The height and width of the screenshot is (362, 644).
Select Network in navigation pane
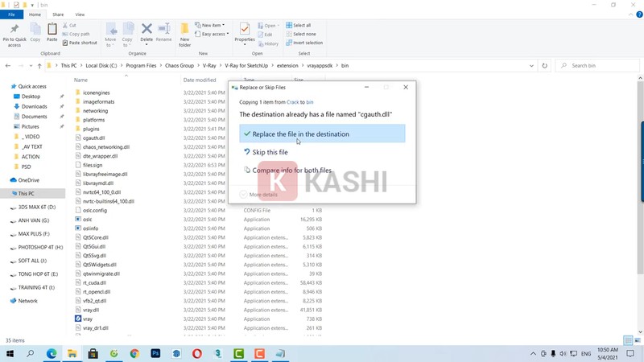pyautogui.click(x=27, y=301)
